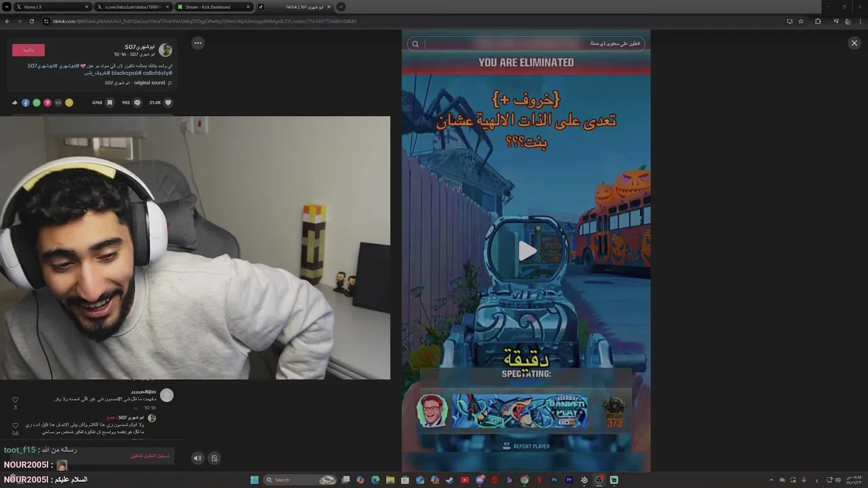Open Google Chrome from the taskbar
The image size is (868, 488).
[524, 480]
